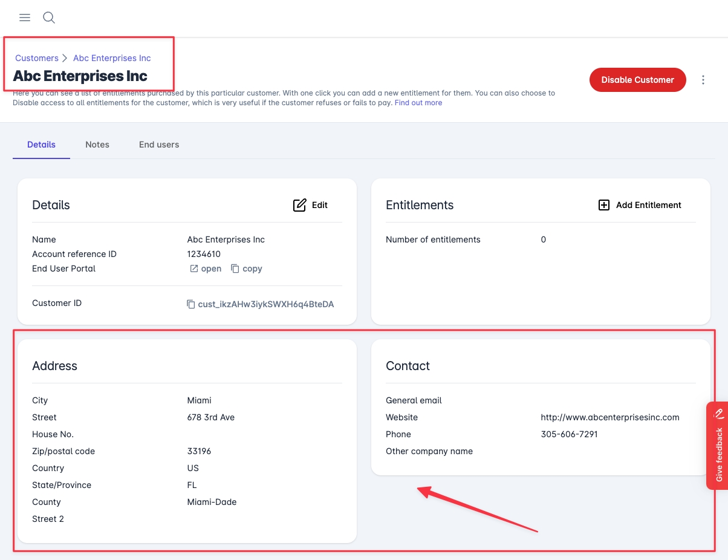
Task: Click the Edit pencil icon in Details
Action: tap(299, 205)
